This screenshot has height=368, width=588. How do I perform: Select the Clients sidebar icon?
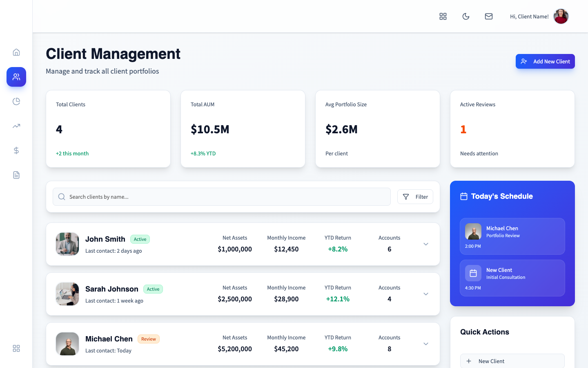[x=16, y=76]
